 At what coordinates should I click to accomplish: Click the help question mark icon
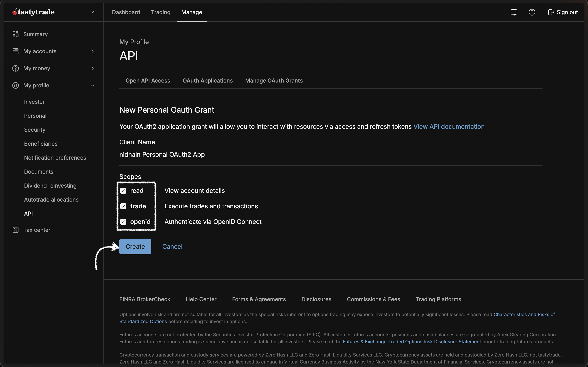pos(532,12)
